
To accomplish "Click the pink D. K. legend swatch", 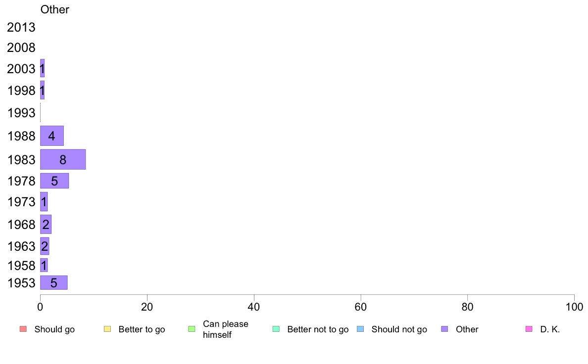I will pyautogui.click(x=529, y=329).
